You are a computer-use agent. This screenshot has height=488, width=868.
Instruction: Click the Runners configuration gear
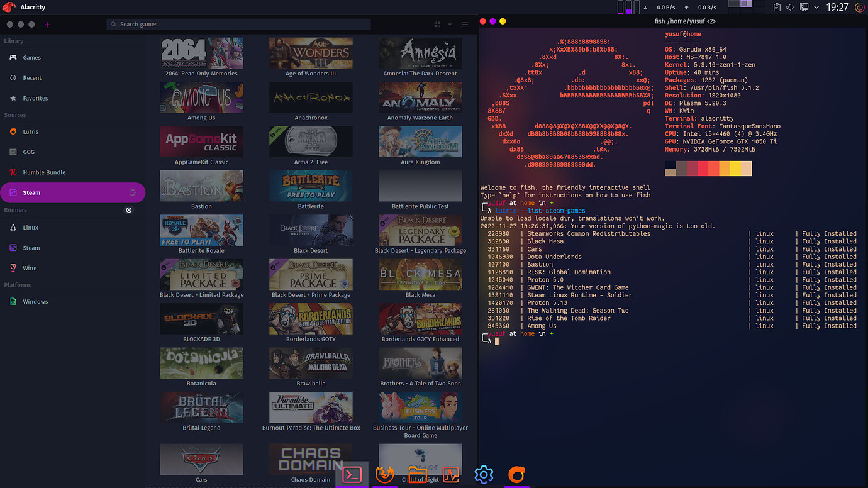pyautogui.click(x=129, y=209)
